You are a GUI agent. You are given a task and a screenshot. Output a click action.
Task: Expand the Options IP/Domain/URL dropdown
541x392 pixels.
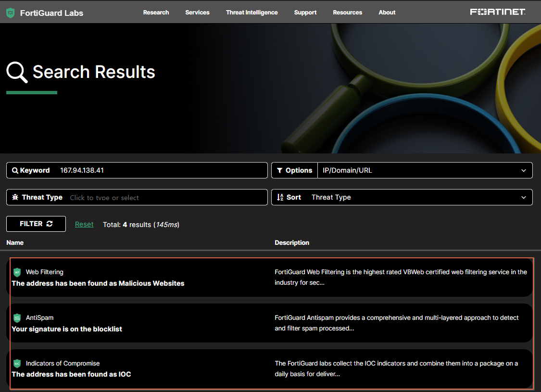click(x=425, y=170)
